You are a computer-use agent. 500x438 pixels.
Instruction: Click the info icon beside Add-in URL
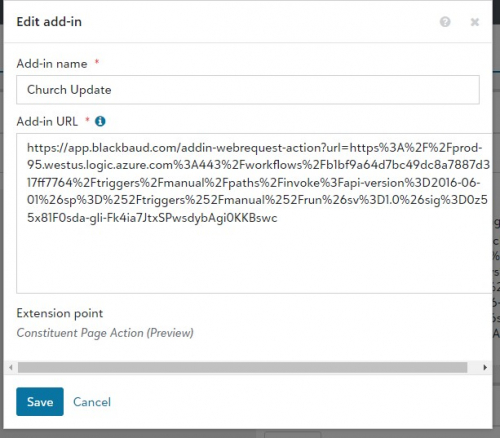coord(100,121)
